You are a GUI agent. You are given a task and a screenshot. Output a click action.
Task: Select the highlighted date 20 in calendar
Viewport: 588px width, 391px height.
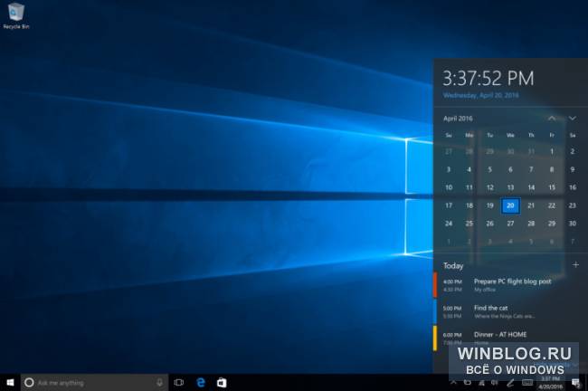(510, 205)
